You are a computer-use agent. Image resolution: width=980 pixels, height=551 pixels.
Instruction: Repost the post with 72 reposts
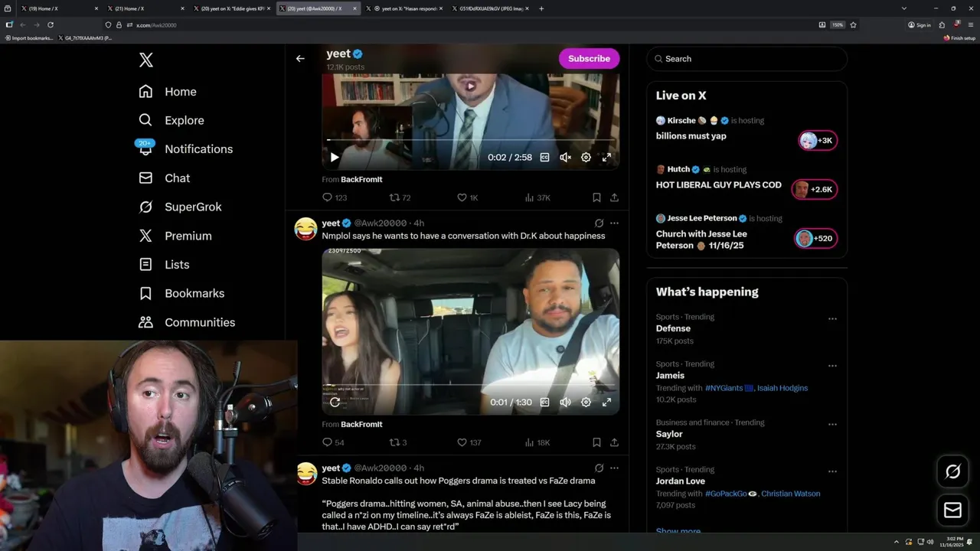coord(400,197)
